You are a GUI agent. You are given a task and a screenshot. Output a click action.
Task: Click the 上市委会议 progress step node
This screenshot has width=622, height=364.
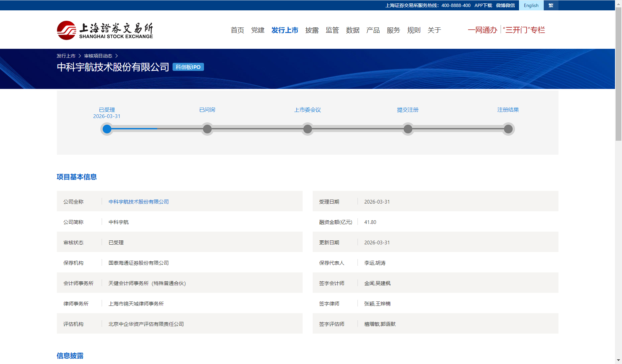click(x=308, y=129)
